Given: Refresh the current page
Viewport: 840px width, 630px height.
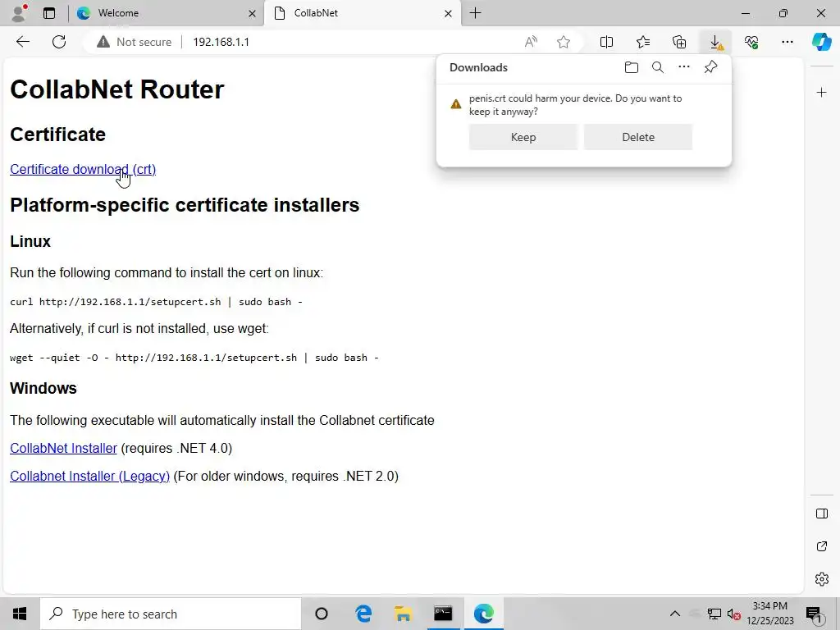Looking at the screenshot, I should [59, 42].
